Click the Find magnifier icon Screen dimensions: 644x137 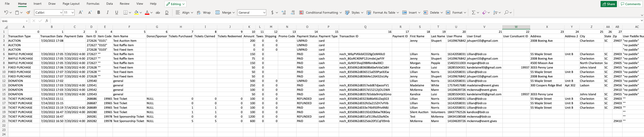pyautogui.click(x=506, y=12)
